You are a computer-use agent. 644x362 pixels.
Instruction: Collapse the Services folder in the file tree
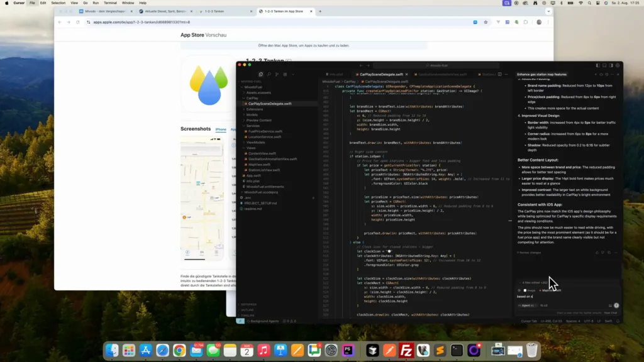click(x=253, y=126)
